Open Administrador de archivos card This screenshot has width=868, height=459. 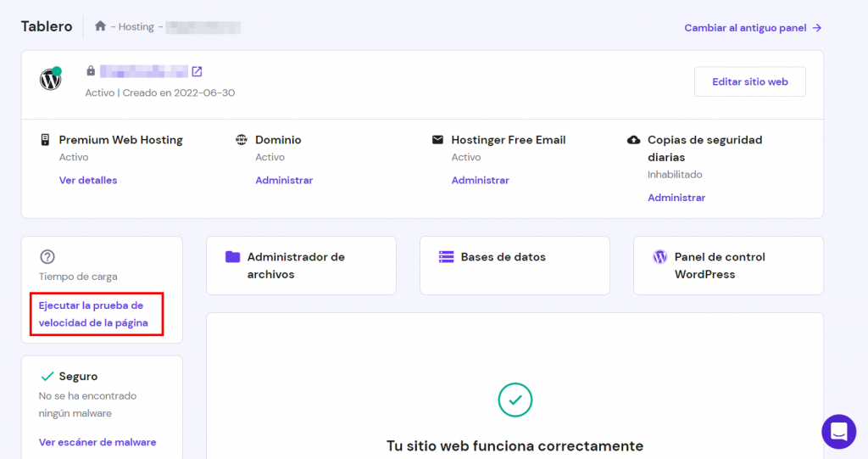(x=301, y=266)
